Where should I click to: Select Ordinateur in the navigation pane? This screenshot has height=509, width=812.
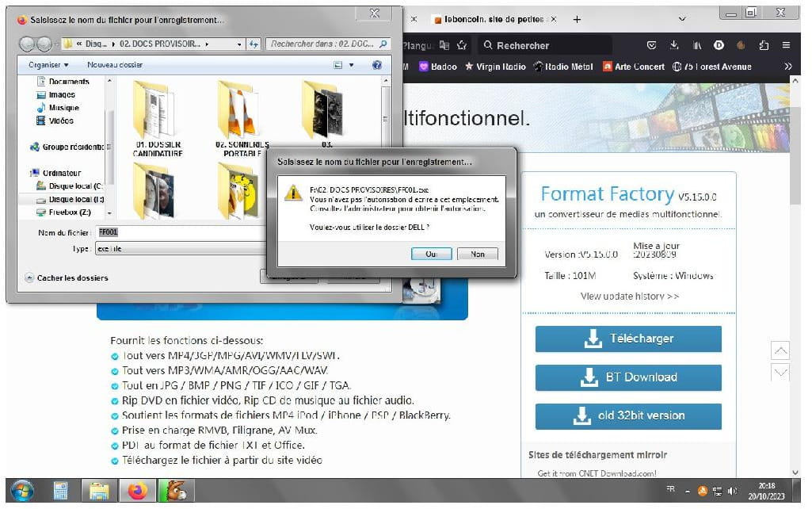[55, 173]
